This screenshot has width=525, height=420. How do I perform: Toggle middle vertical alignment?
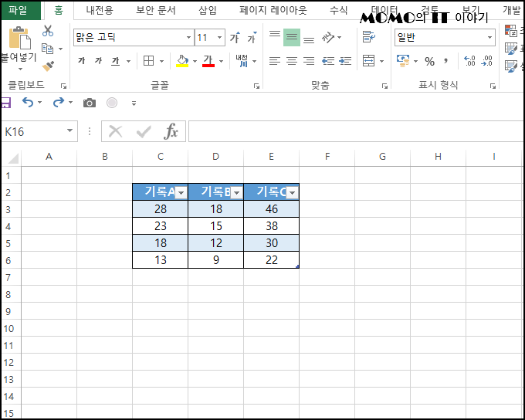(292, 38)
